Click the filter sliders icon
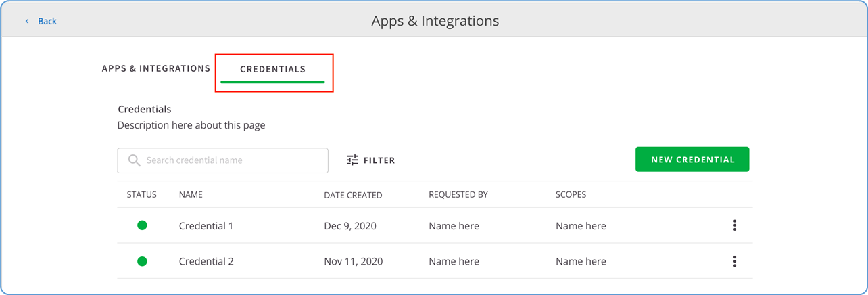The image size is (868, 295). coord(352,160)
